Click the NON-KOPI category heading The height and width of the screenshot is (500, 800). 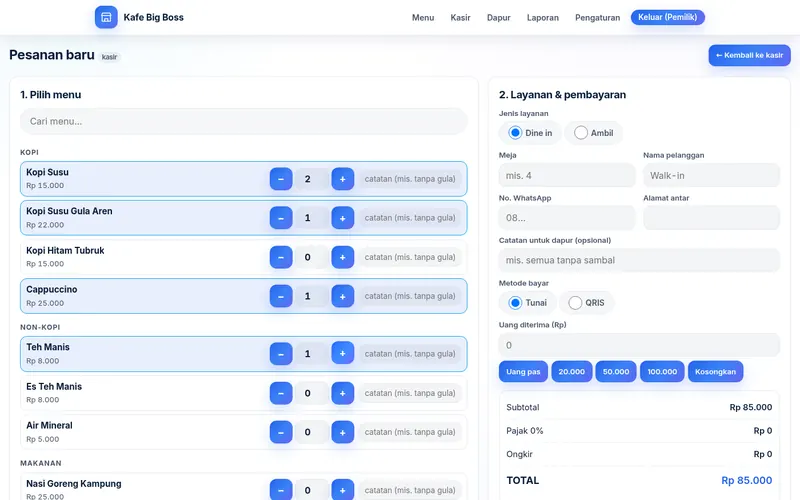(x=40, y=327)
